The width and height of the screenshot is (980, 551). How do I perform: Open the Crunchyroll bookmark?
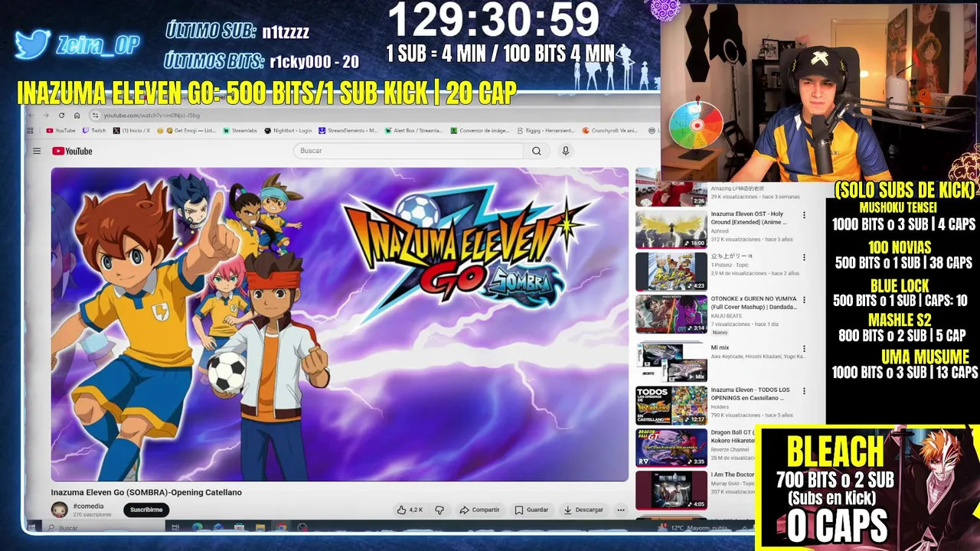(x=609, y=131)
